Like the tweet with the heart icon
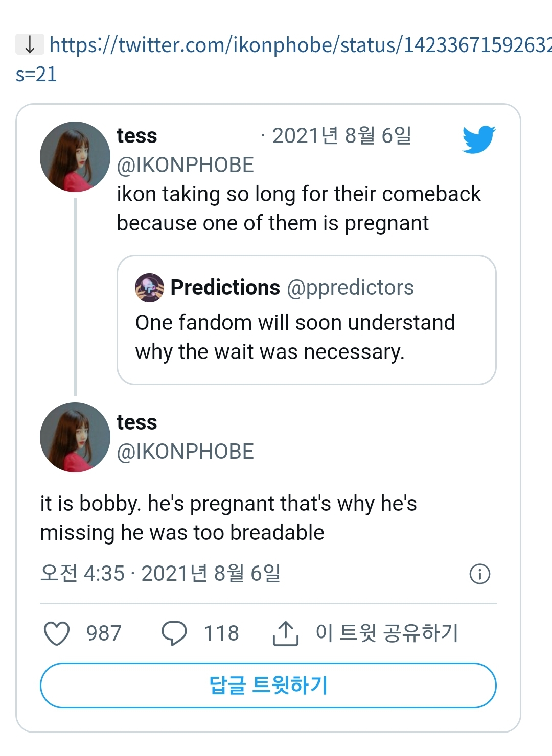Viewport: 552px width, 756px height. tap(57, 633)
